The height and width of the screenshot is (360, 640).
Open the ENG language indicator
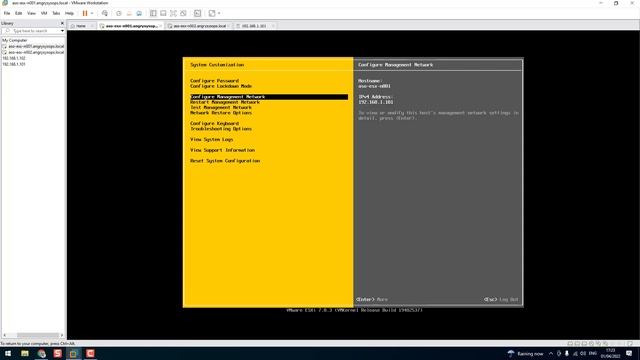(593, 353)
